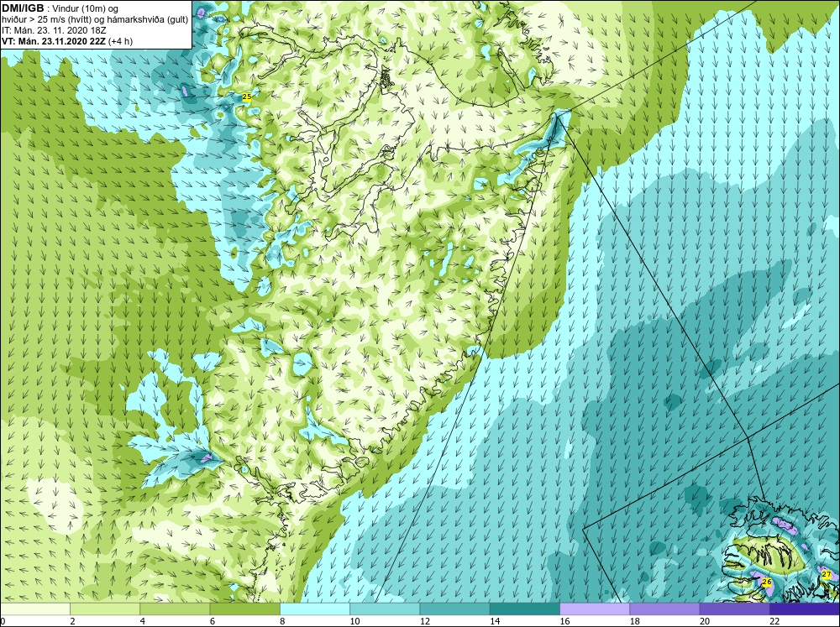Viewport: 840px width, 627px height.
Task: Choose the 10–12 m/s turquoise legend swatch
Action: (385, 609)
